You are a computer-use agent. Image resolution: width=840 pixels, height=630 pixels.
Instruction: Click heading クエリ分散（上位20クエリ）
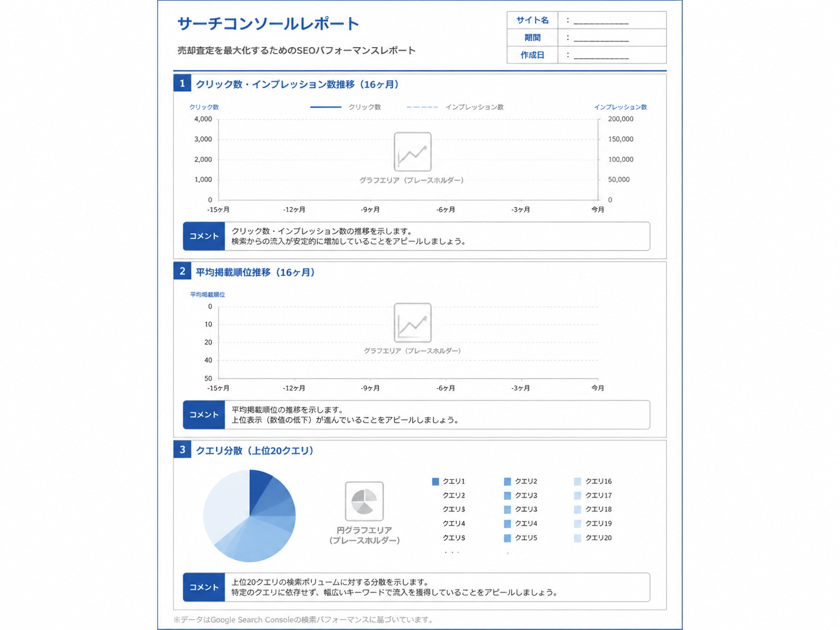coord(255,450)
